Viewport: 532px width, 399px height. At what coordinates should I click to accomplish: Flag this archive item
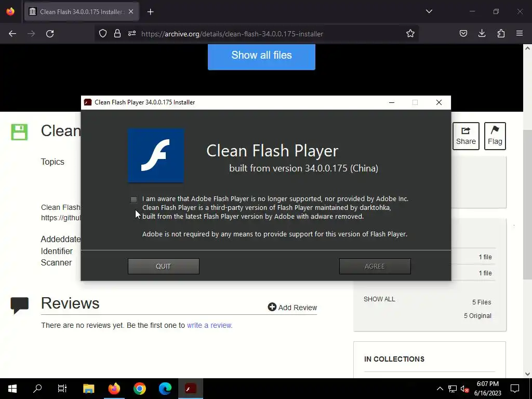(495, 136)
